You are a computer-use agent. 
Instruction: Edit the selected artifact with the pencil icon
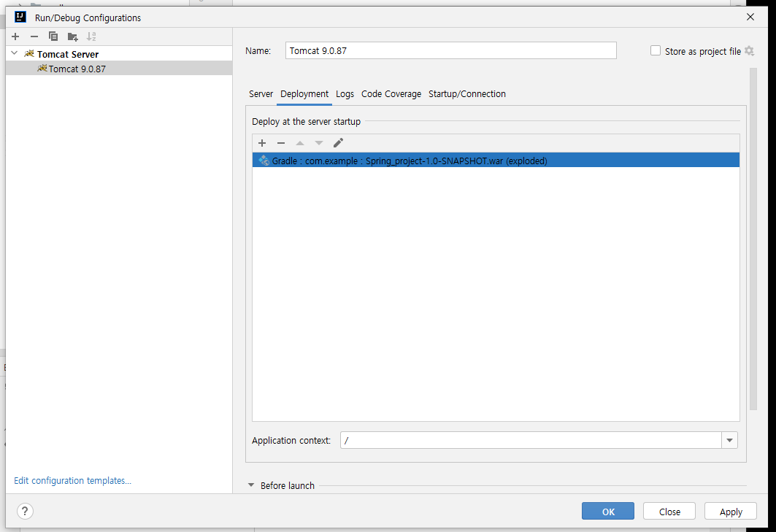pyautogui.click(x=338, y=143)
